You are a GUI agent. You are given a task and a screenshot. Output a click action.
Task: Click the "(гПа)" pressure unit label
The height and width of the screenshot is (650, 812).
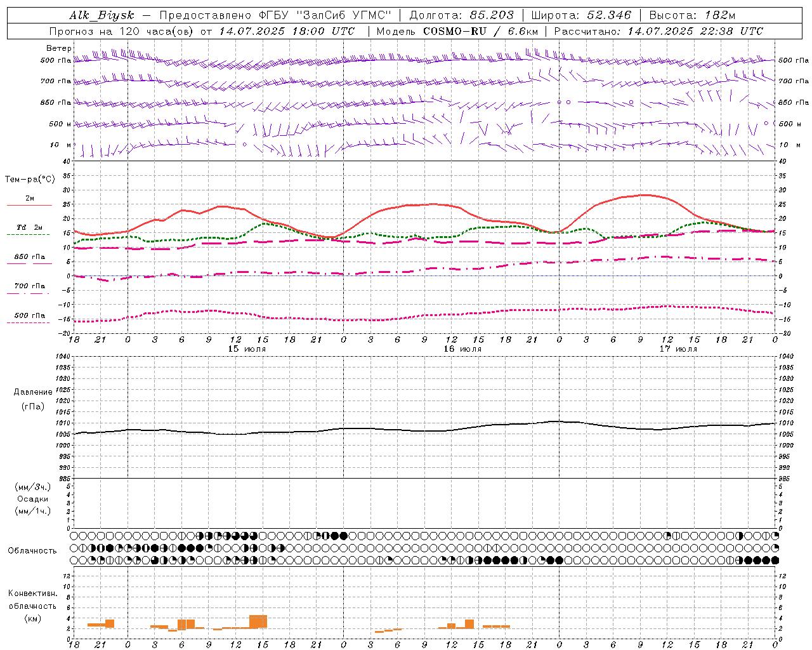(33, 406)
